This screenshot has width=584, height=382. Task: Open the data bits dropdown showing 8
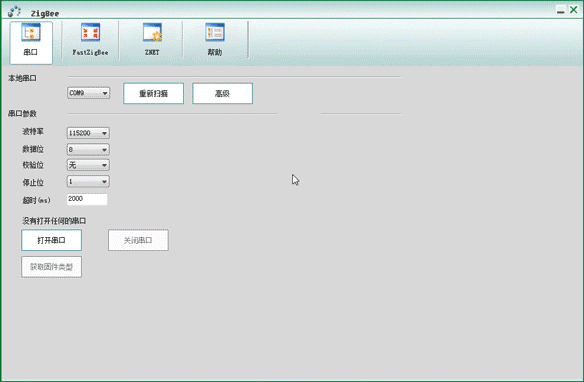coord(88,149)
